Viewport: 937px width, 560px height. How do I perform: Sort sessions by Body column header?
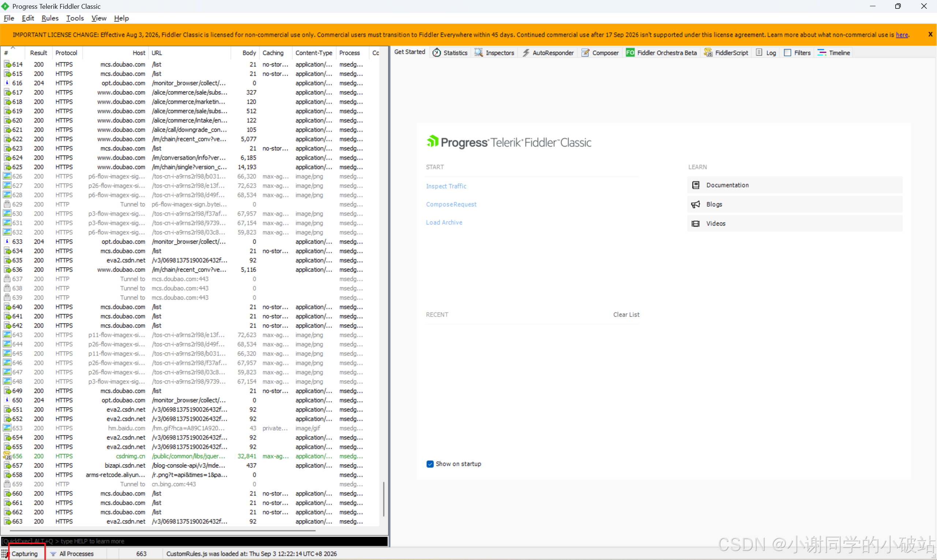[245, 53]
